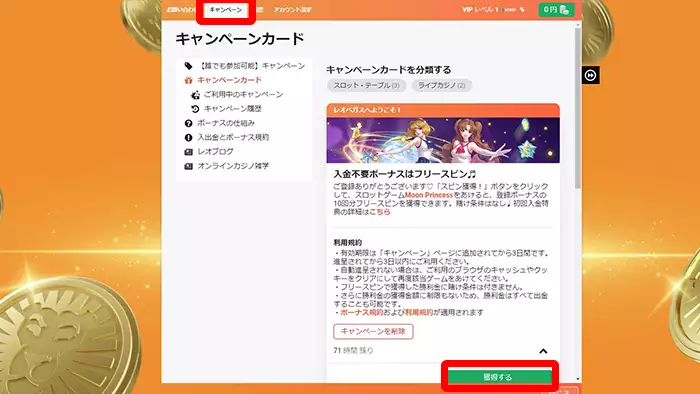
Task: Click the newspaper icon beside レオブログ
Action: coord(188,152)
